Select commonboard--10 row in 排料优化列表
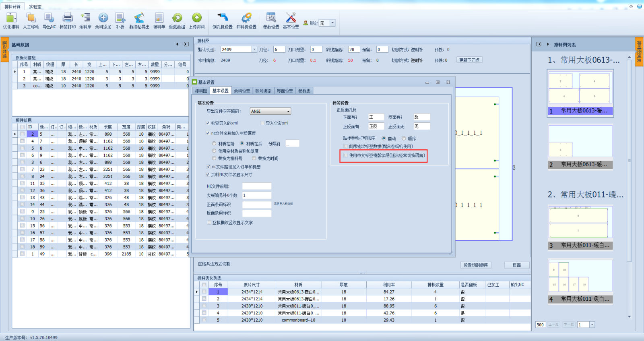 click(x=362, y=320)
